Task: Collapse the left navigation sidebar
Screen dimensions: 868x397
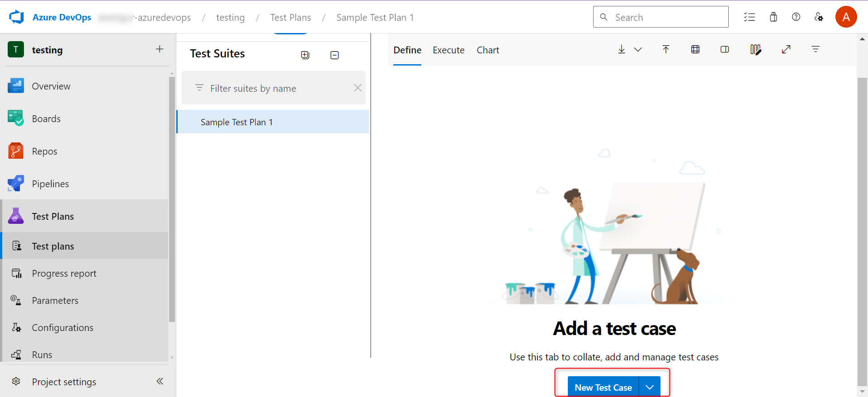Action: 160,381
